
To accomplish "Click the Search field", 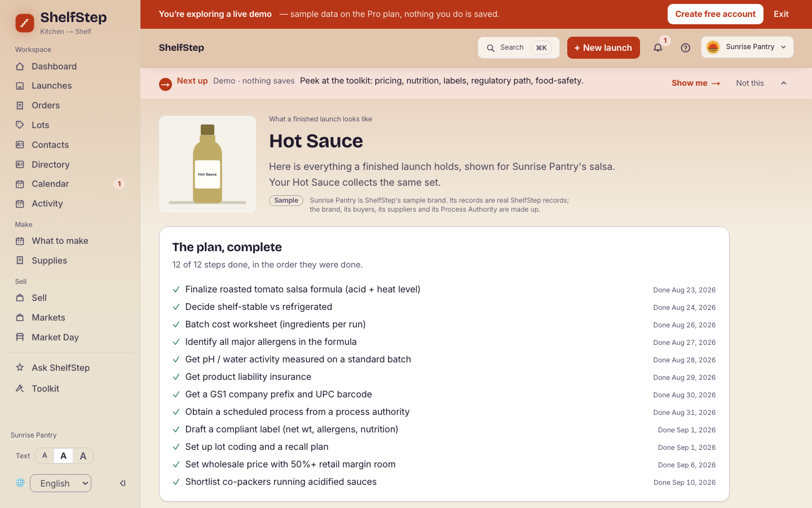I will (x=519, y=48).
